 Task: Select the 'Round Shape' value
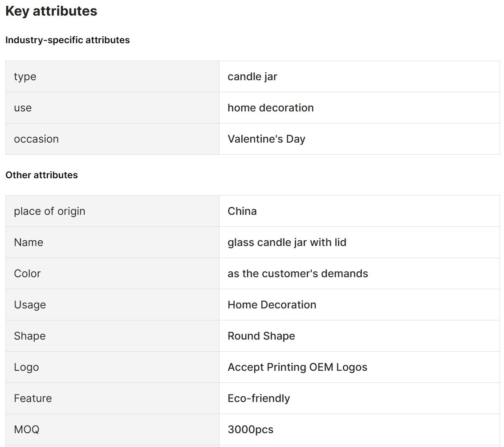point(261,336)
